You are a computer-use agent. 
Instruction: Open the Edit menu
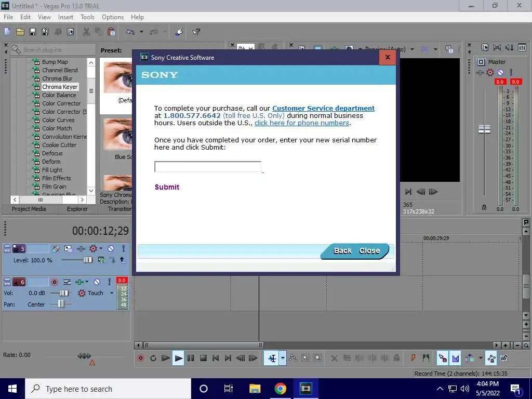tap(25, 17)
